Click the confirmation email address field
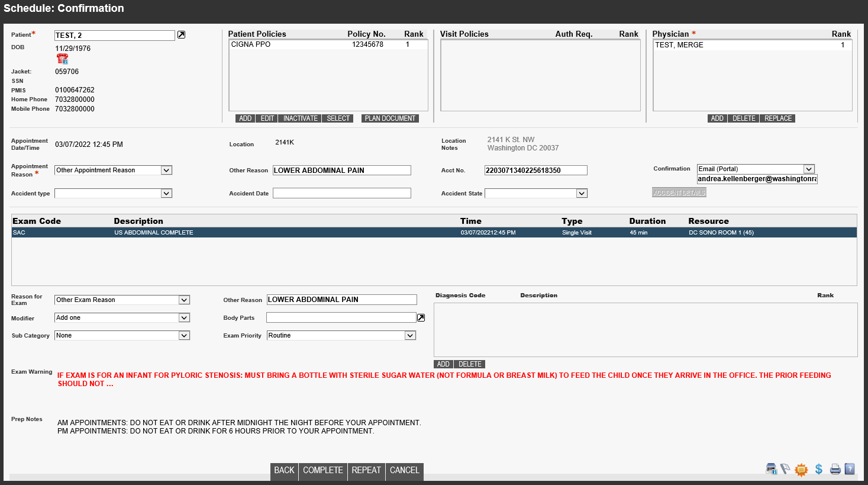Image resolution: width=868 pixels, height=485 pixels. pos(757,179)
